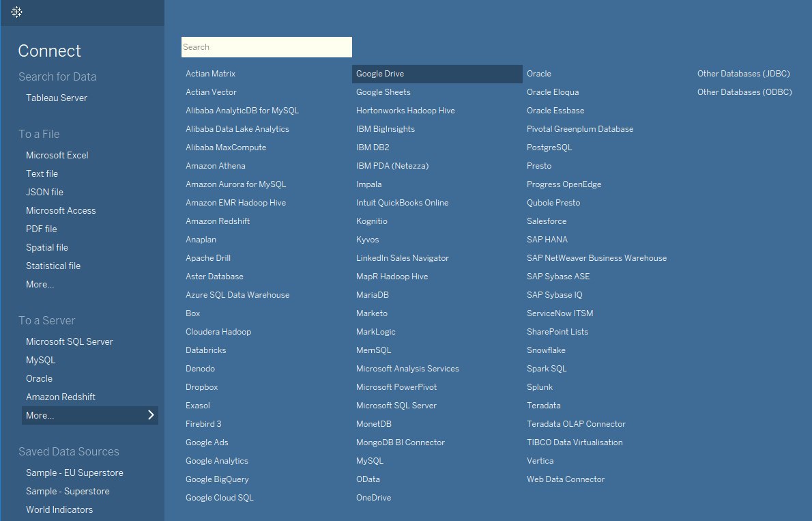The image size is (812, 521).
Task: Pick the PDF file option
Action: click(42, 229)
